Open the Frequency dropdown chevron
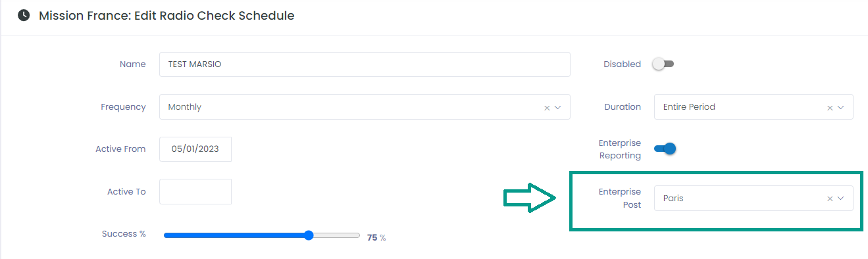 click(x=557, y=107)
